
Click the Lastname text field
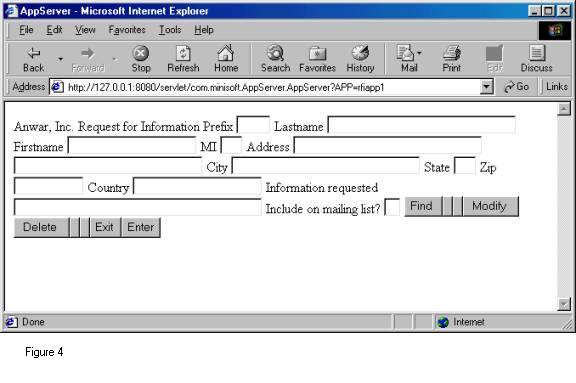[421, 126]
